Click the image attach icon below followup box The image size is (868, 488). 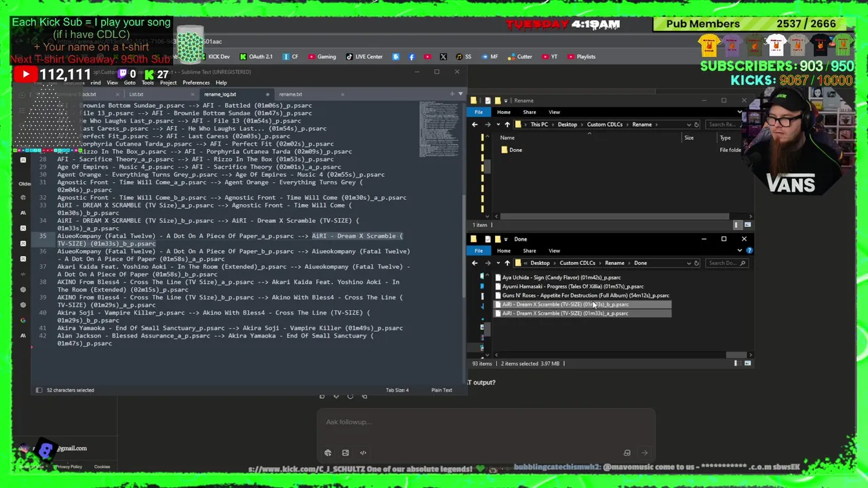[x=345, y=453]
